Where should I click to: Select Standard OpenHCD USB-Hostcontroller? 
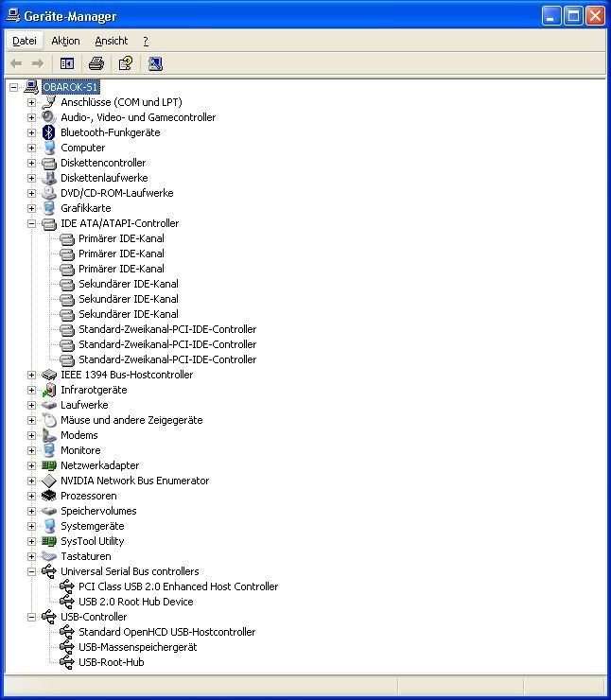click(166, 632)
